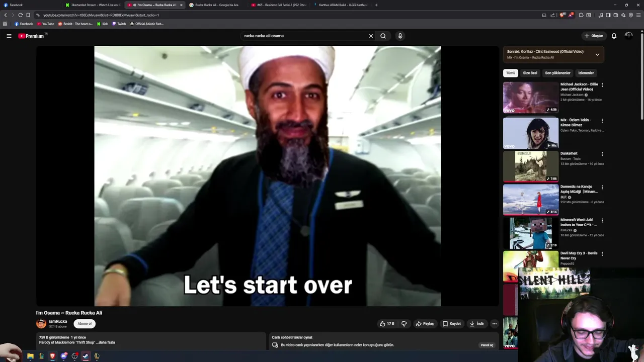
Task: Open IamRucka channel name link
Action: [58, 321]
